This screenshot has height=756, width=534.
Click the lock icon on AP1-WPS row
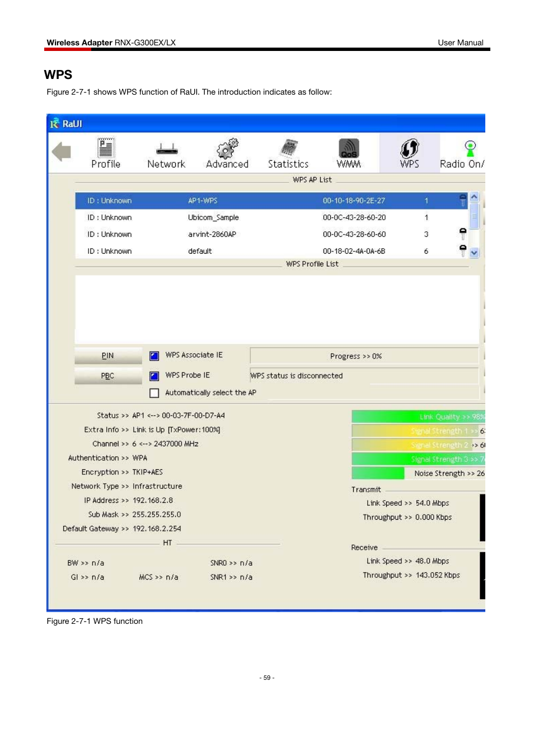463,200
